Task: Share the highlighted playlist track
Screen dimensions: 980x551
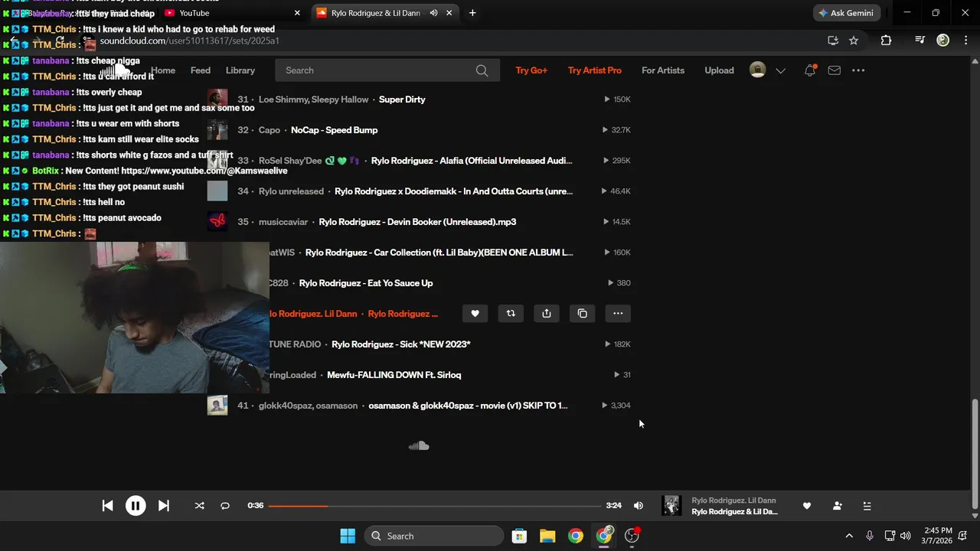Action: [547, 313]
